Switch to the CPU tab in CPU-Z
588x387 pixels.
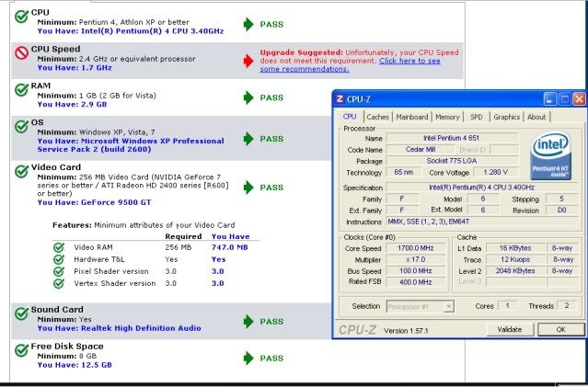click(350, 117)
